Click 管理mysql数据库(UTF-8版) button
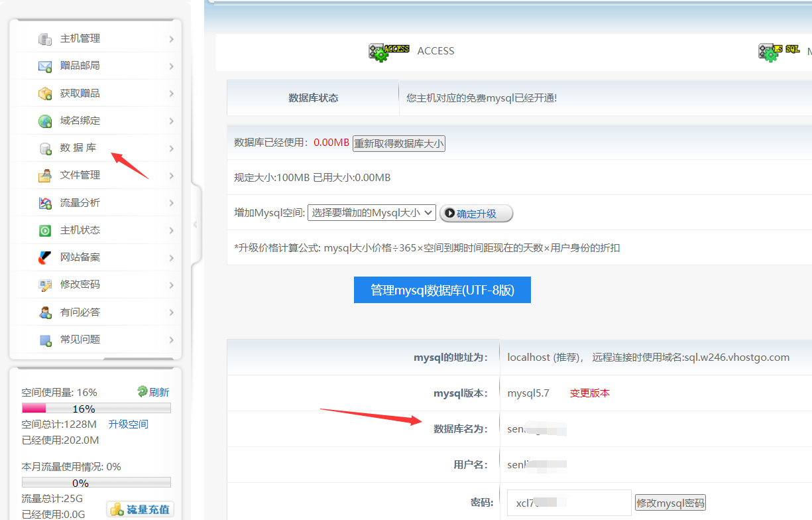 (442, 290)
